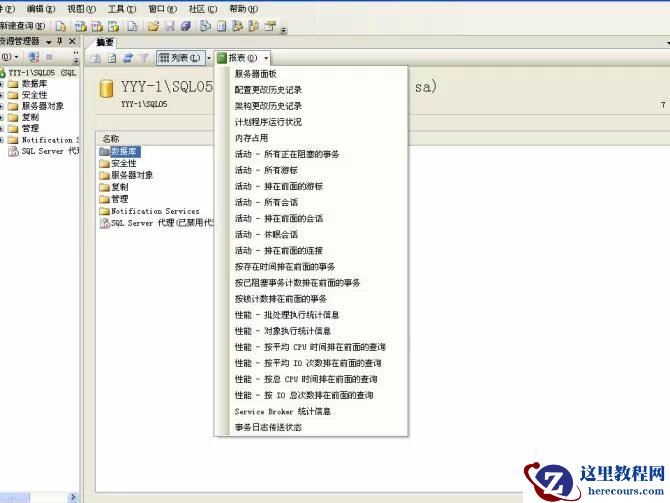670x503 pixels.
Task: Open the 报表 dropdown arrow
Action: pos(266,58)
